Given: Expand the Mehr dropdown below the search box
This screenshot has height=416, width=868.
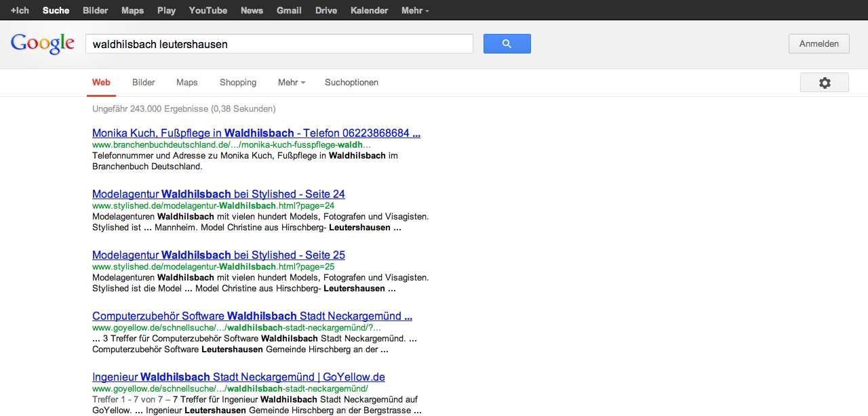Looking at the screenshot, I should (x=291, y=83).
